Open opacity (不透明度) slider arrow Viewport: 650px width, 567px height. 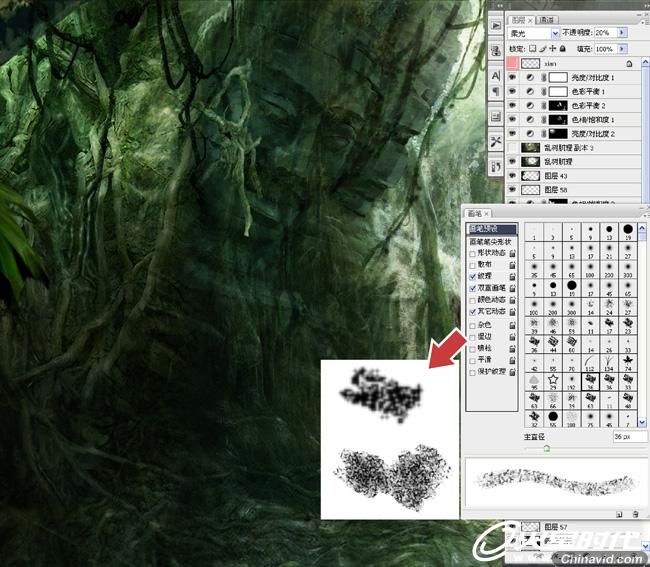pos(621,32)
